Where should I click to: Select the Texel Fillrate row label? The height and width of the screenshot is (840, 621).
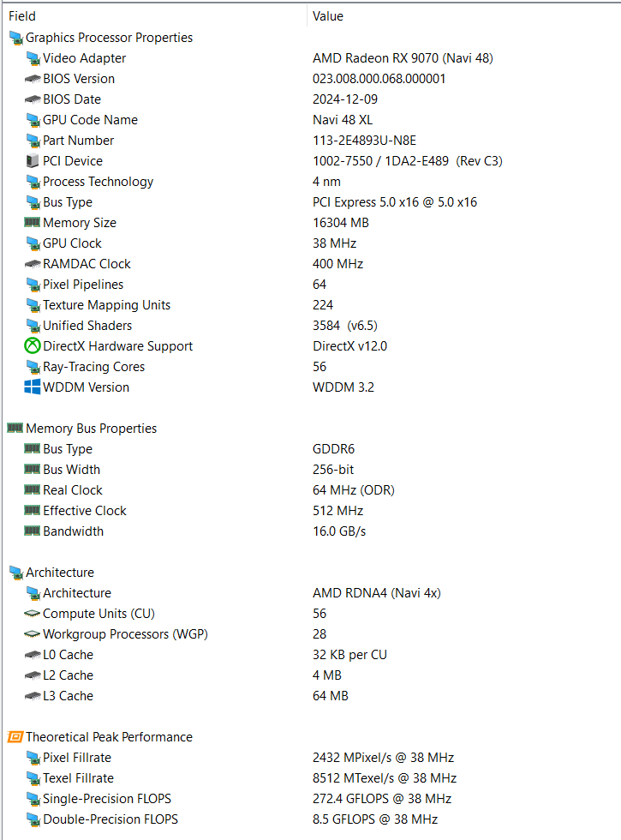point(78,778)
